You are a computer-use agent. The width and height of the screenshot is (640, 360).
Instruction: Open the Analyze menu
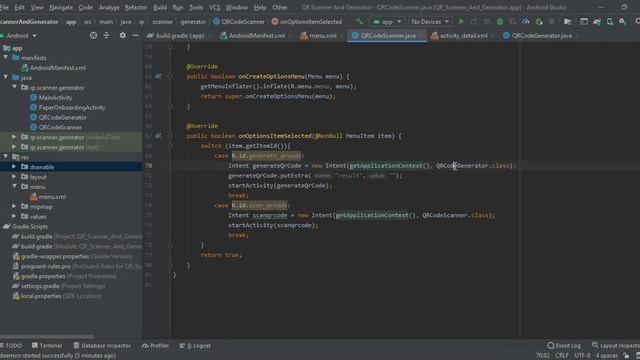109,7
